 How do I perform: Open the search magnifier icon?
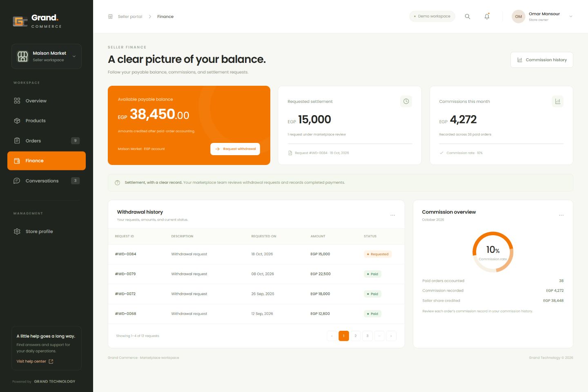pyautogui.click(x=468, y=16)
